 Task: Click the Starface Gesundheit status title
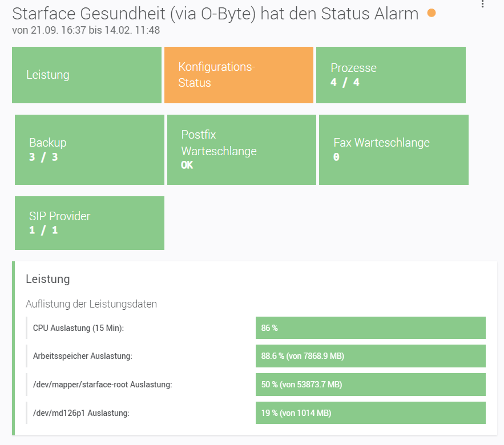215,14
